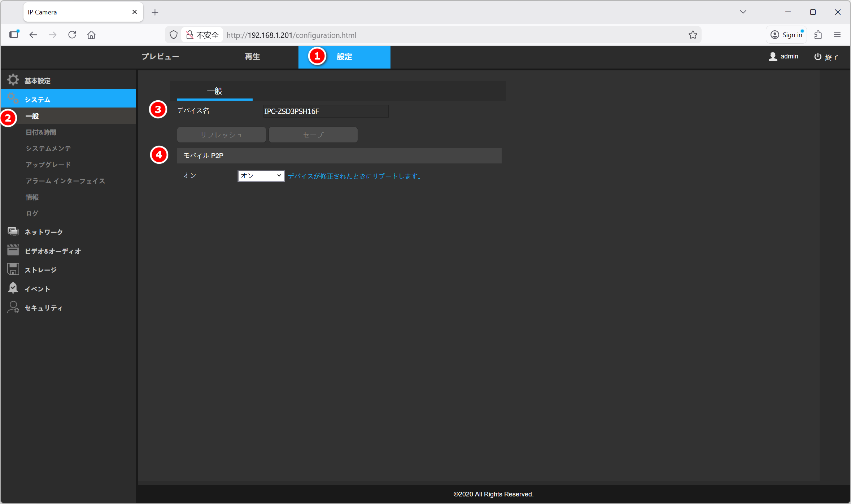The image size is (851, 504).
Task: Select アップグレード in the sidebar
Action: [x=48, y=165]
